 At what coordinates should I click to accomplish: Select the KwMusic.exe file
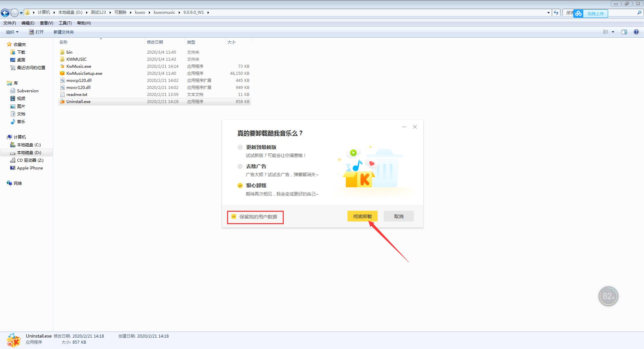pyautogui.click(x=155, y=66)
